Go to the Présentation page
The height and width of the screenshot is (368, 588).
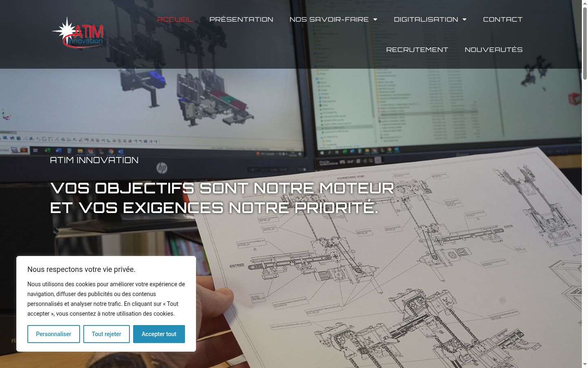[x=241, y=19]
